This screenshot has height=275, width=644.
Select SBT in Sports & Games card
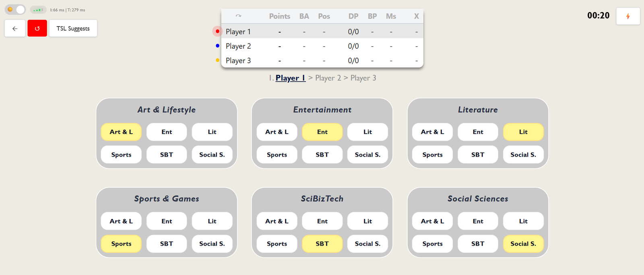[x=167, y=244]
